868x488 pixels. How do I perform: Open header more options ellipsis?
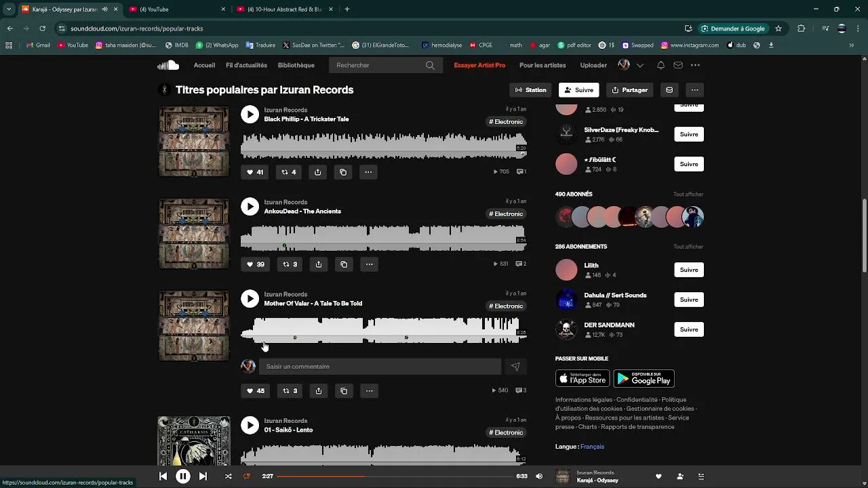click(x=695, y=65)
